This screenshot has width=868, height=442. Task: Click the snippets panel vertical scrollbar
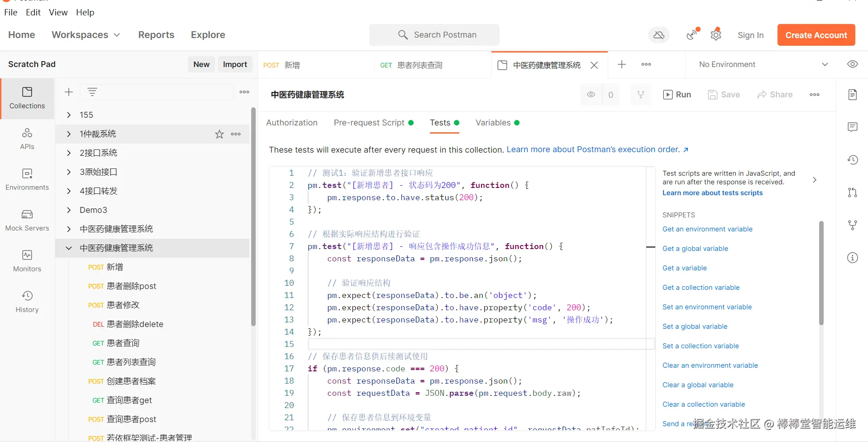[821, 273]
